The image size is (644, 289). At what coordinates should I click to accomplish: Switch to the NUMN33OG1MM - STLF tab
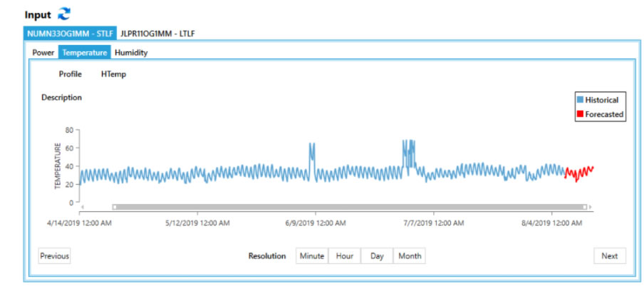click(71, 33)
